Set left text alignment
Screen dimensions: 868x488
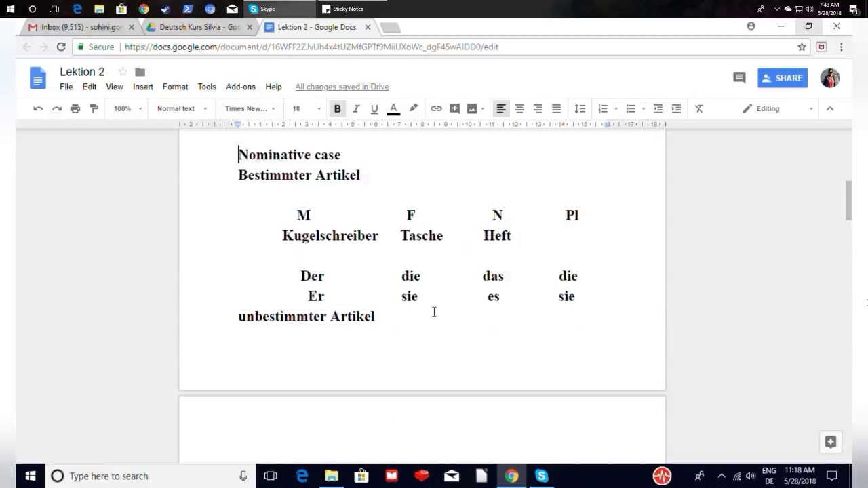[x=500, y=108]
